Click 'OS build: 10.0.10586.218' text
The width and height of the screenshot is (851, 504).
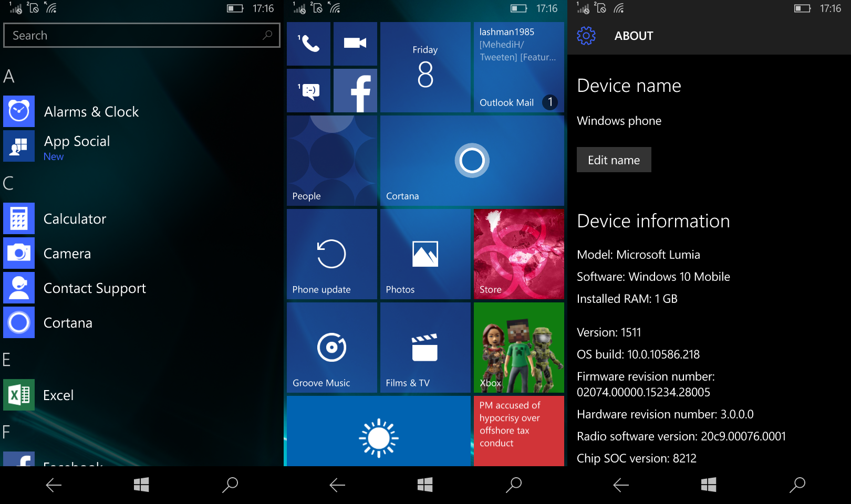coord(638,354)
